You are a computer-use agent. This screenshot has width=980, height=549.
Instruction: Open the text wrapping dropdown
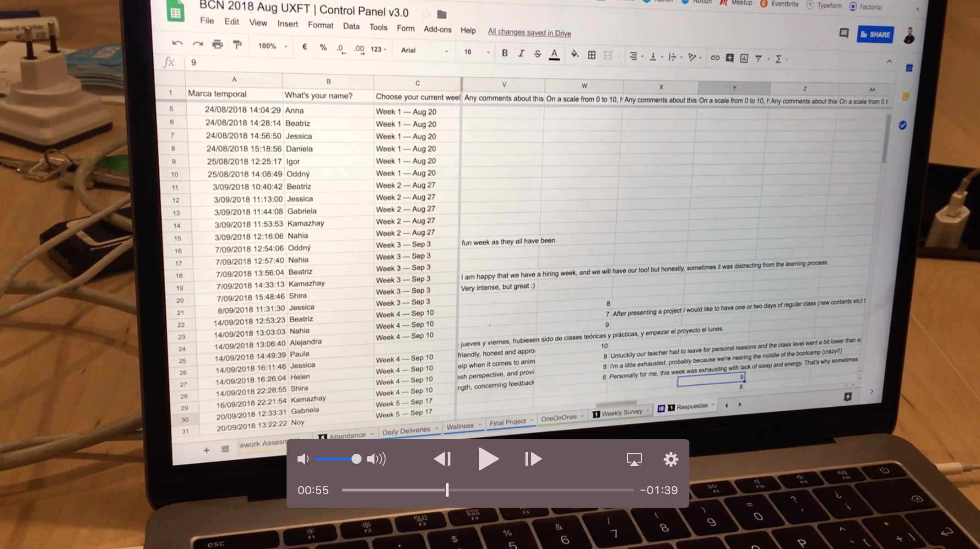pyautogui.click(x=675, y=57)
